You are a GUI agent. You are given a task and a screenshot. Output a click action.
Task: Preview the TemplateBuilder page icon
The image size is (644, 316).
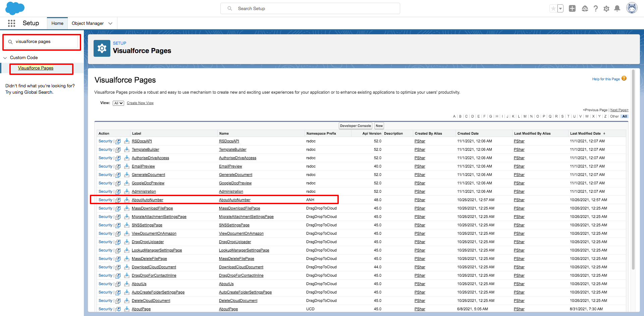tap(118, 150)
